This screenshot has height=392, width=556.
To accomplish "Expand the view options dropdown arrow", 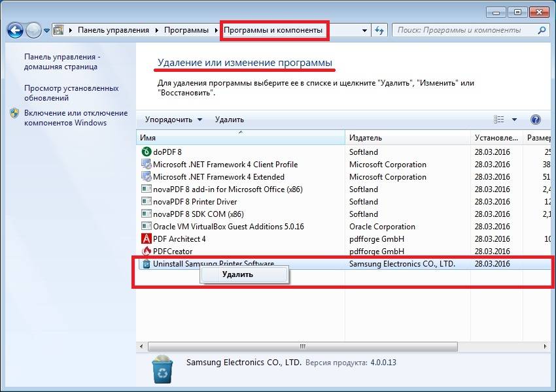I will pyautogui.click(x=514, y=120).
